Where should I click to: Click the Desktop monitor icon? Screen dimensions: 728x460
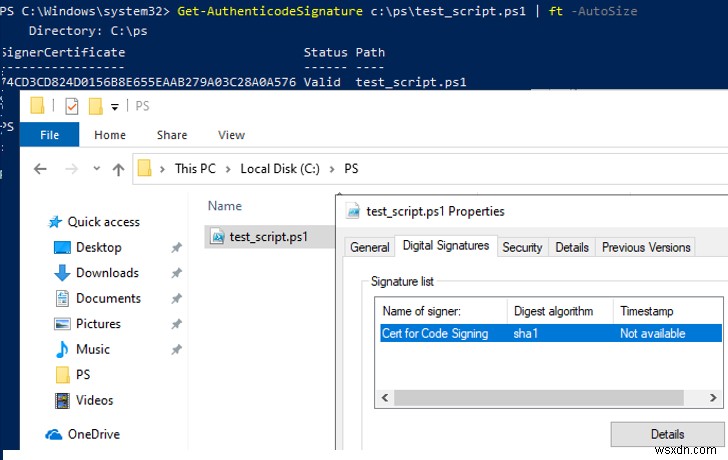click(x=62, y=247)
